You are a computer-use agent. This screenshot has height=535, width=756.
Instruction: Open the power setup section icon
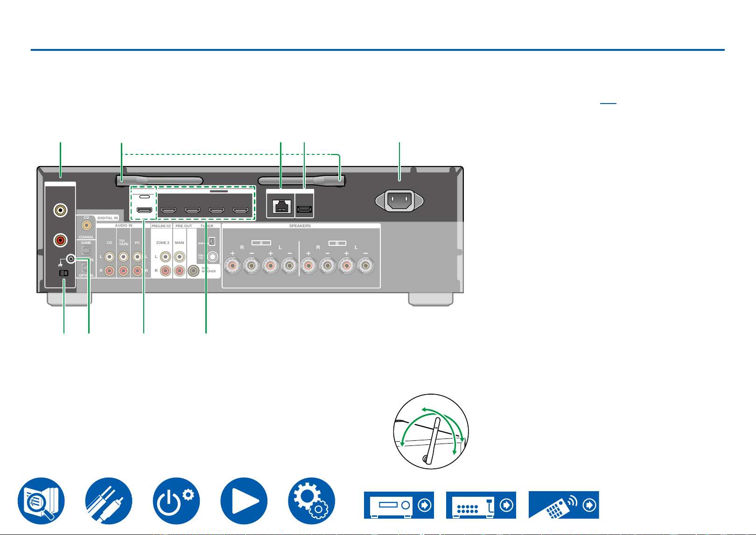click(x=176, y=501)
